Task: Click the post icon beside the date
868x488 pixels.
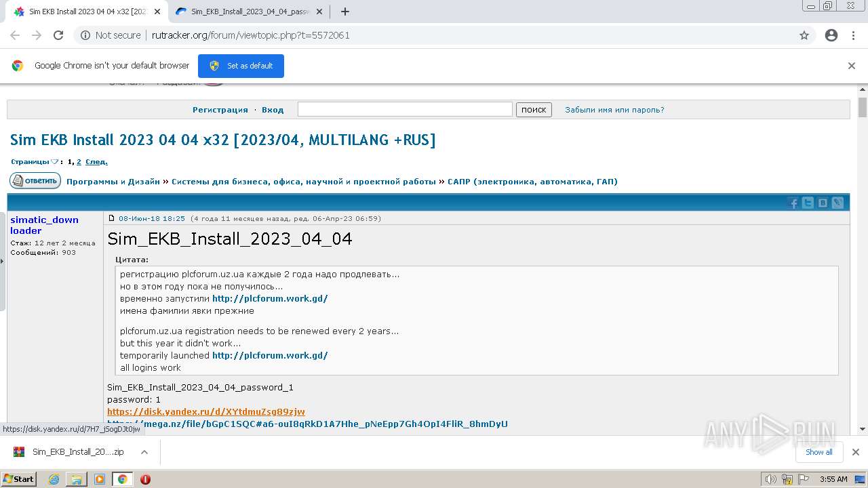Action: [x=112, y=218]
